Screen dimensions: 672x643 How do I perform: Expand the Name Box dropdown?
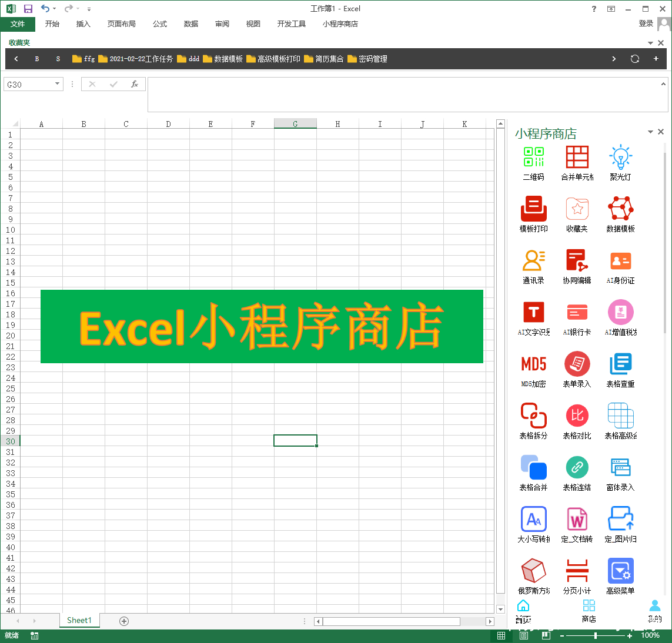[57, 84]
